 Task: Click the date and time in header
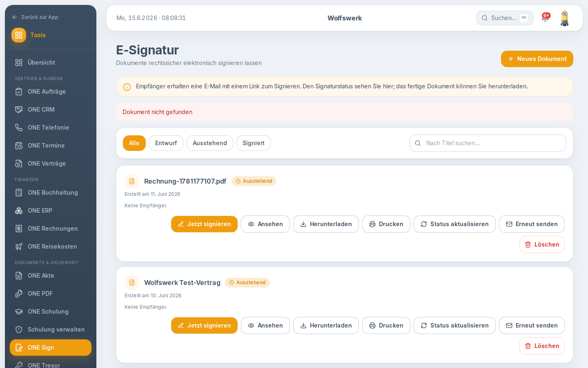(x=151, y=18)
